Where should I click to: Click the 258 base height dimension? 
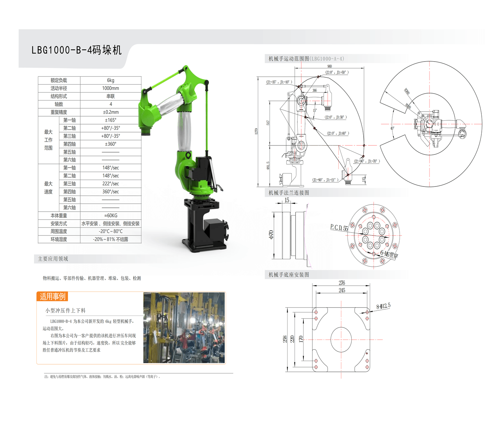pos(285,339)
